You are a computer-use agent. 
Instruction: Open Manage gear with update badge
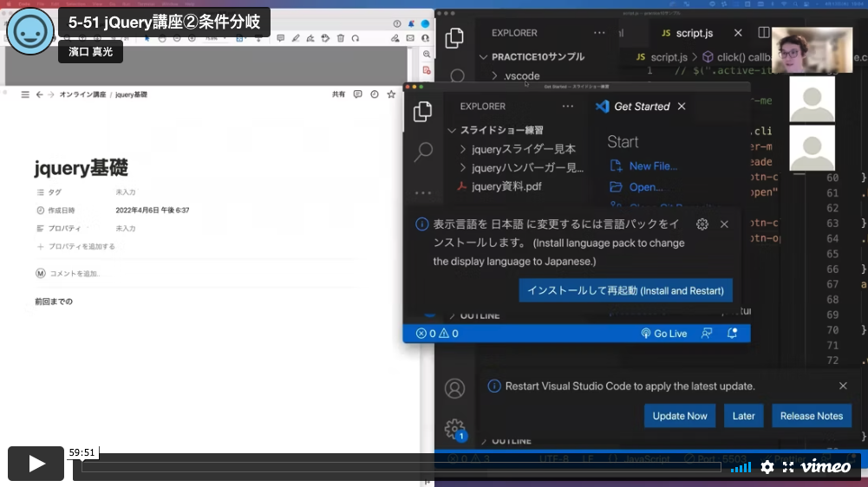[454, 429]
